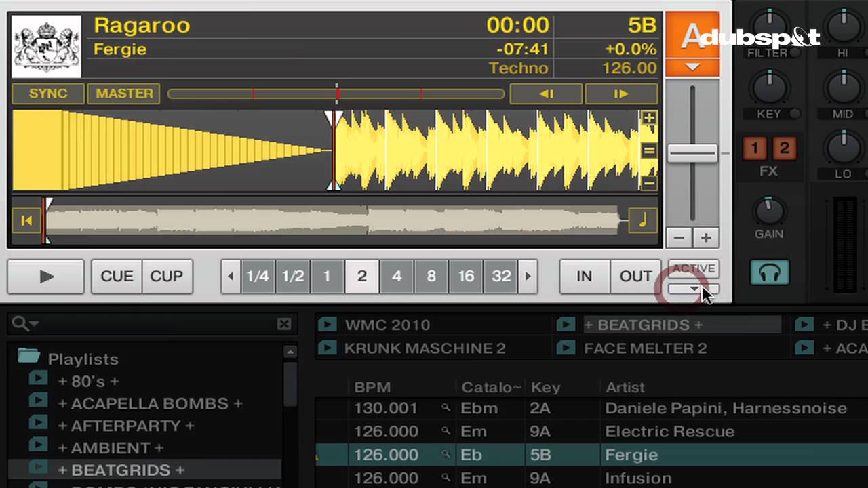868x488 pixels.
Task: Sort by Catalog column header
Action: (491, 388)
